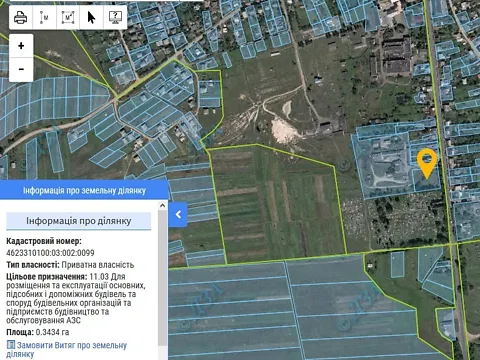480x360 pixels.
Task: Click the orange location marker pin
Action: 427,163
